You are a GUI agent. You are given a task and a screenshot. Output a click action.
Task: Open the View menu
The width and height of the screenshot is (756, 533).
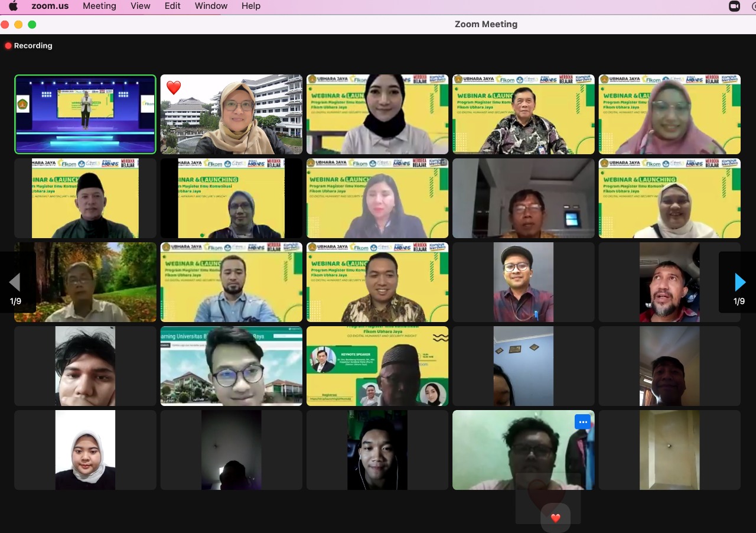(x=140, y=6)
